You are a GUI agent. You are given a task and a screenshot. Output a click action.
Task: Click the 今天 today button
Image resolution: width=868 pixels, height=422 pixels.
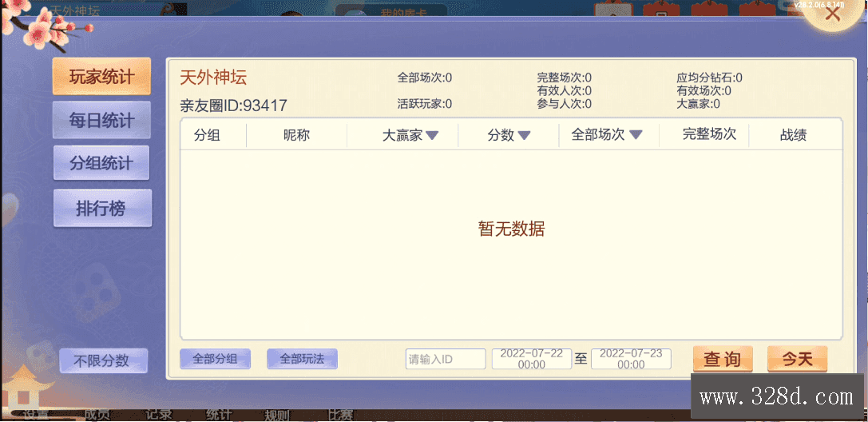pos(797,359)
